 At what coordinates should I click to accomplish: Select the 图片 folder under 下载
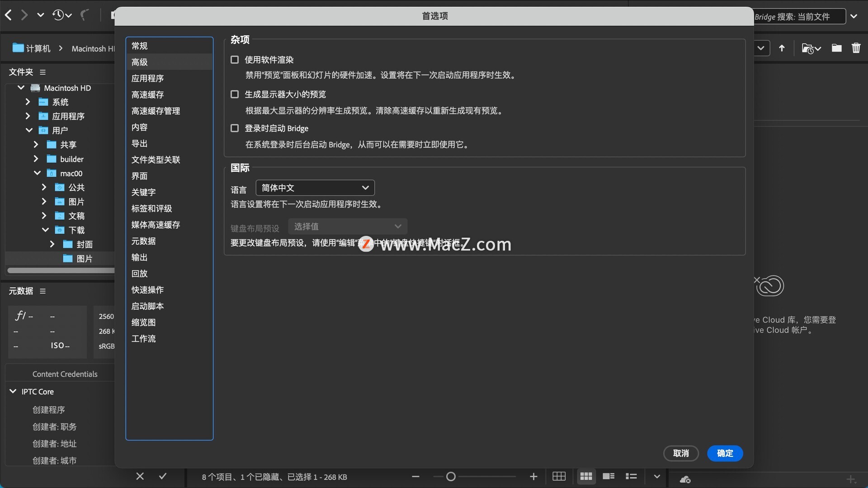coord(84,258)
